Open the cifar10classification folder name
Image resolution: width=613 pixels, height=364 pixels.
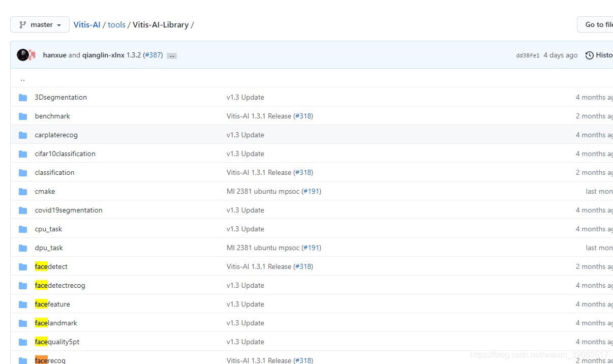pos(65,154)
